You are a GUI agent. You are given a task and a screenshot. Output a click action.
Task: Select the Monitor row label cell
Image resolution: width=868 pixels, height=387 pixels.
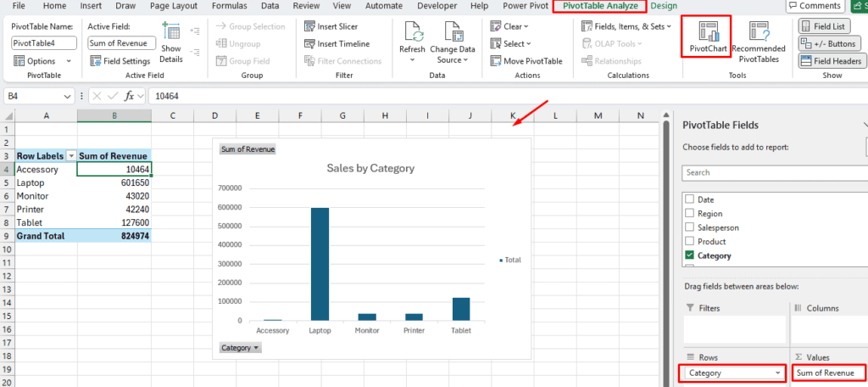(x=46, y=196)
